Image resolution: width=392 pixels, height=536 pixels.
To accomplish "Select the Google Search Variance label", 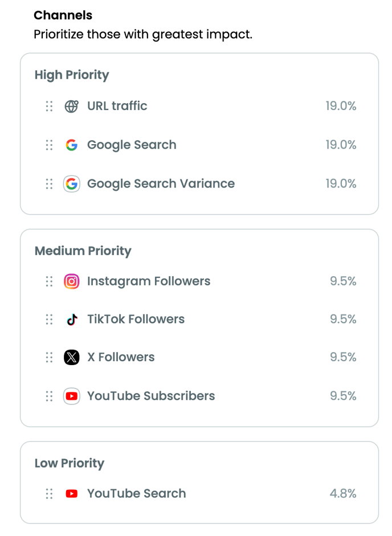I will 161,184.
